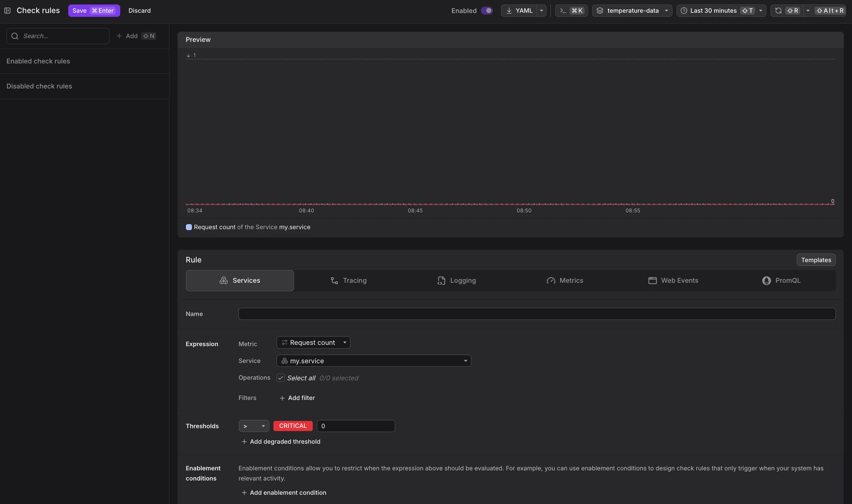Switch to the PromQL tab

click(x=781, y=281)
